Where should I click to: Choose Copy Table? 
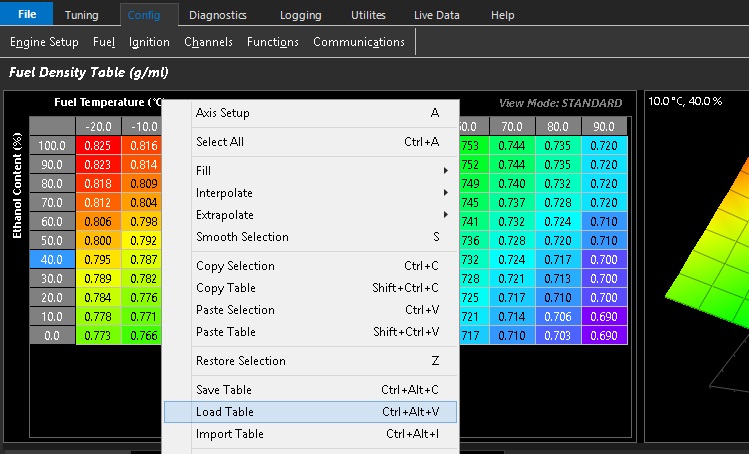tap(310, 288)
